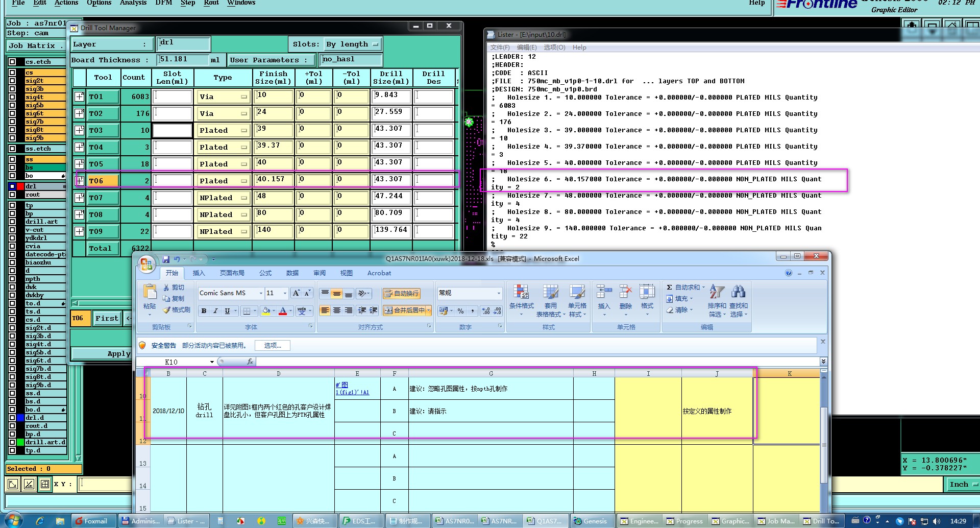Open the DFM menu in Genesis

pyautogui.click(x=164, y=3)
